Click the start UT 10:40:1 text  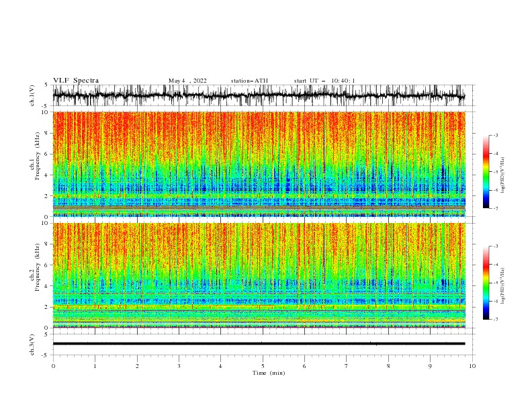324,81
